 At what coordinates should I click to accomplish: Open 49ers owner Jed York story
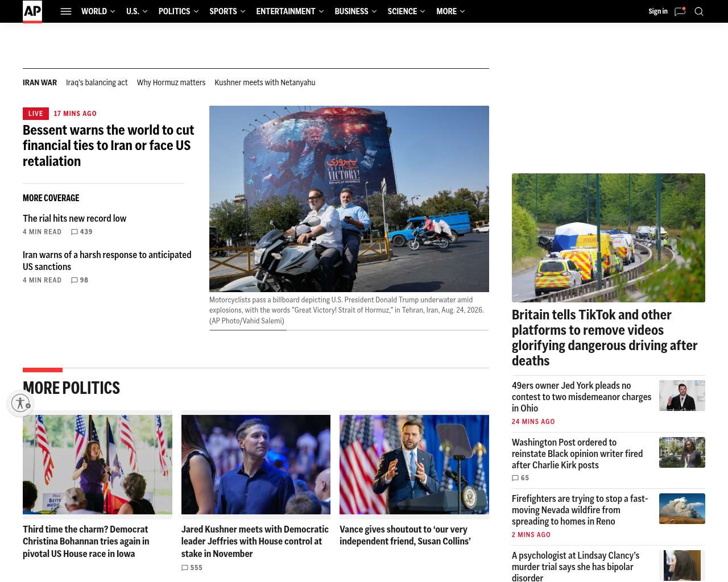pyautogui.click(x=581, y=397)
